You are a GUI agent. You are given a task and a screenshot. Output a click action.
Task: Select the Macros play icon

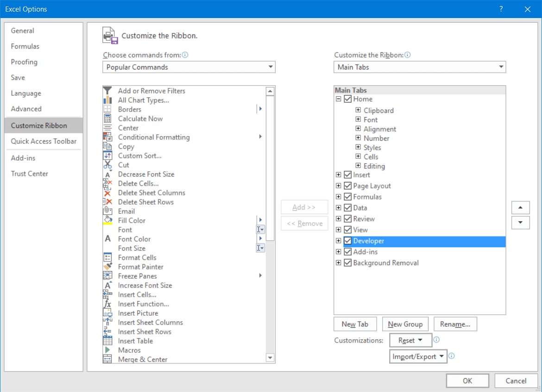107,350
